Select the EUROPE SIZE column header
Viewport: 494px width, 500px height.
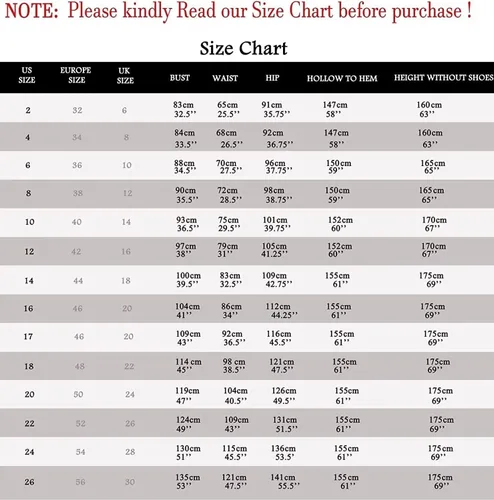point(76,75)
